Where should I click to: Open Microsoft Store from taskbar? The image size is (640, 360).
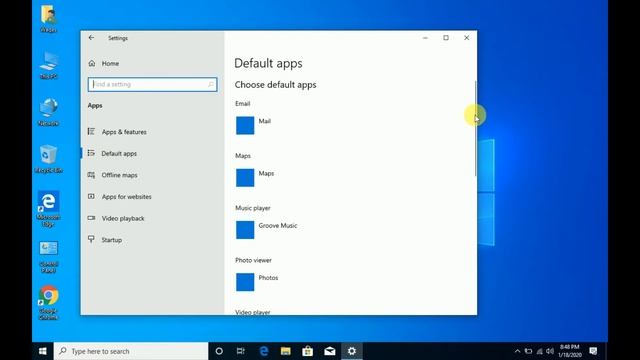click(x=308, y=351)
